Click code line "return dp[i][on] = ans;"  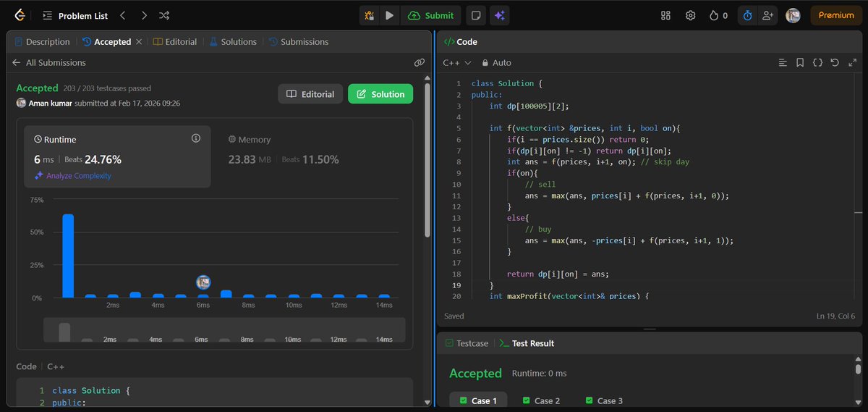click(x=558, y=274)
